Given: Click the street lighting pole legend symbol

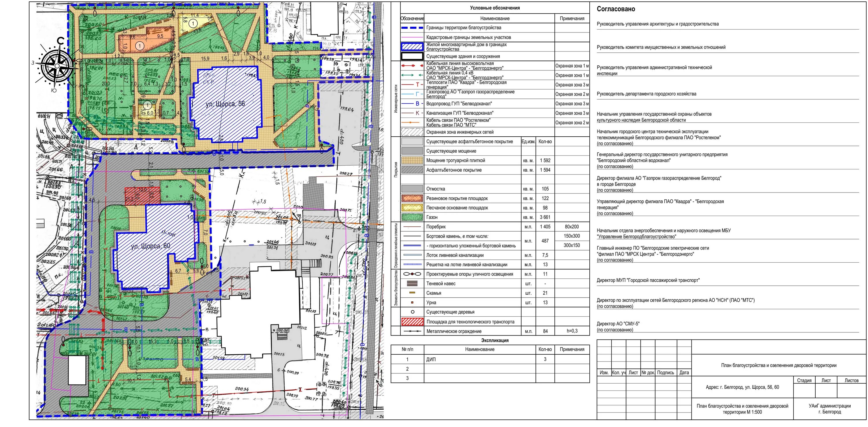Looking at the screenshot, I should pyautogui.click(x=412, y=274).
